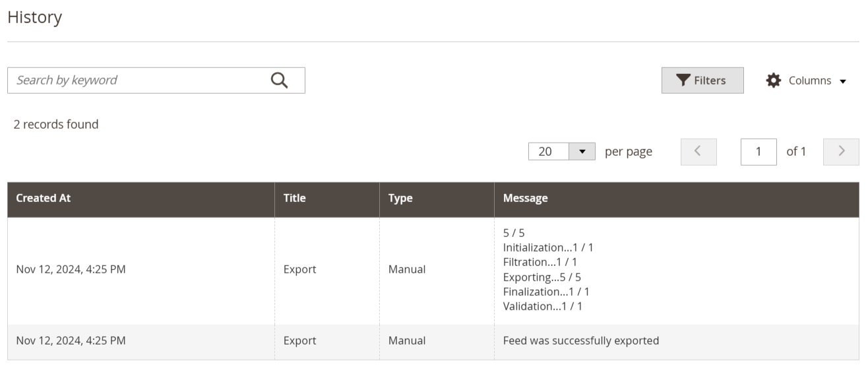Select the first Export history row
868x365 pixels.
point(433,270)
